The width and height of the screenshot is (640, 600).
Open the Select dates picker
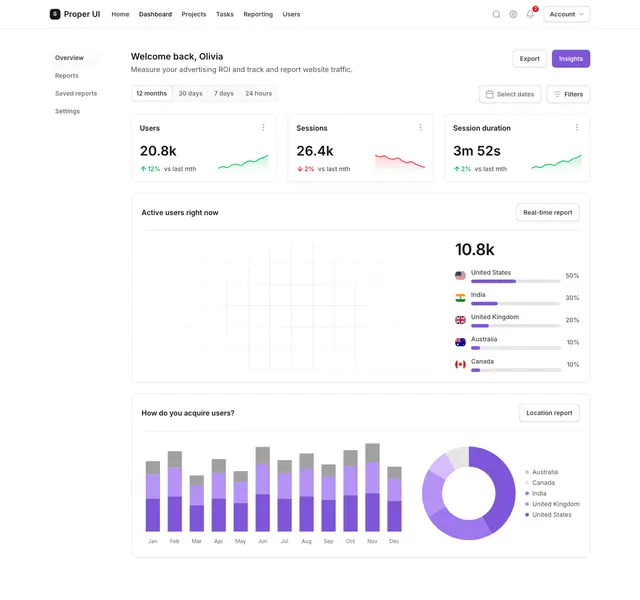tap(510, 94)
